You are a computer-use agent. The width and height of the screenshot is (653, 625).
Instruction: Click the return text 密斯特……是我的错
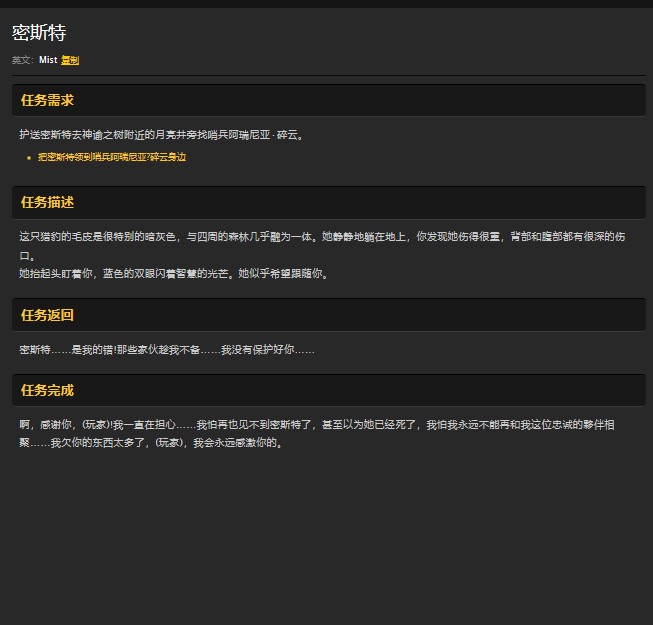click(166, 350)
